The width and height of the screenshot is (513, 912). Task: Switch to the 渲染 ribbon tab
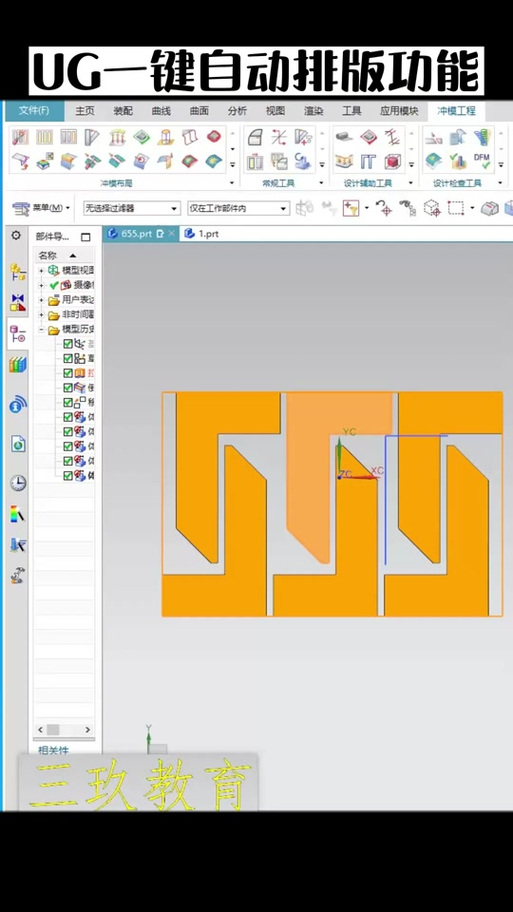click(314, 111)
